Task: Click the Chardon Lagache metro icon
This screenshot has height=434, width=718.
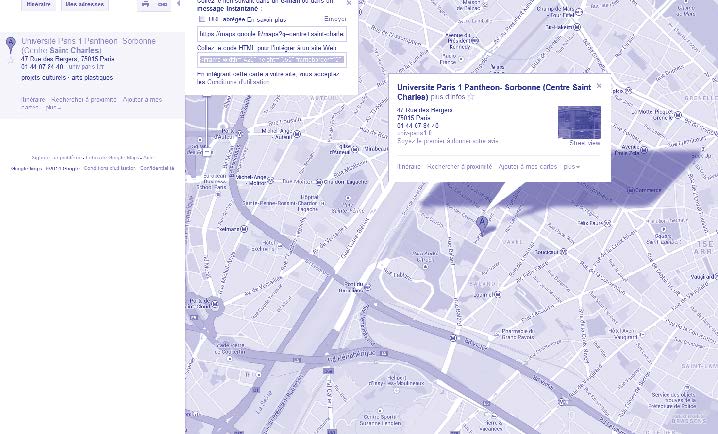Action: click(x=319, y=182)
